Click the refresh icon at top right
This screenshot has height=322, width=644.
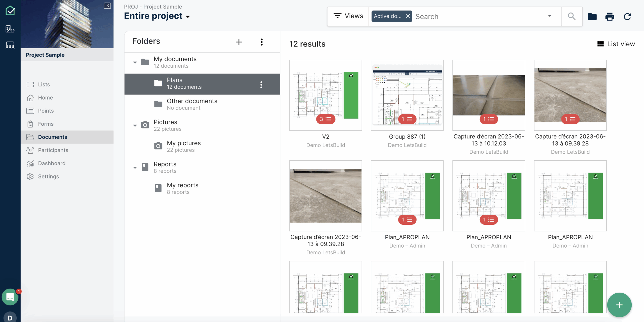pos(627,17)
